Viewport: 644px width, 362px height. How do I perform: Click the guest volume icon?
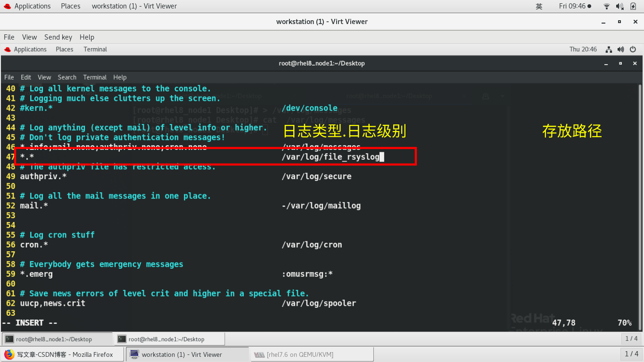(620, 49)
